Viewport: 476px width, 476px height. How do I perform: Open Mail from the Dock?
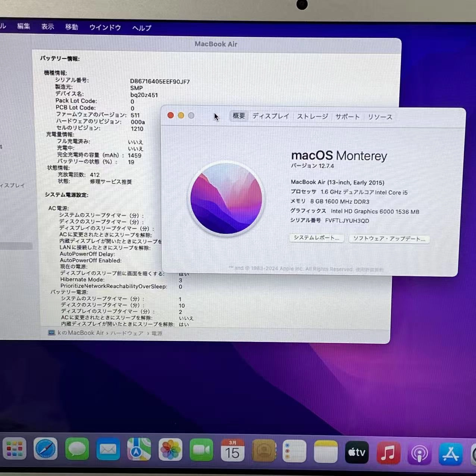point(107,451)
